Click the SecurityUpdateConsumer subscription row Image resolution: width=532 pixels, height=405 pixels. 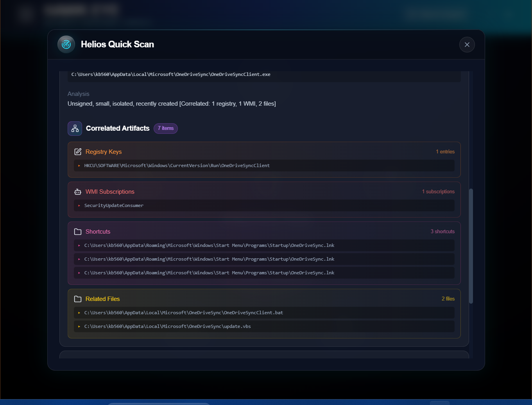tap(264, 205)
